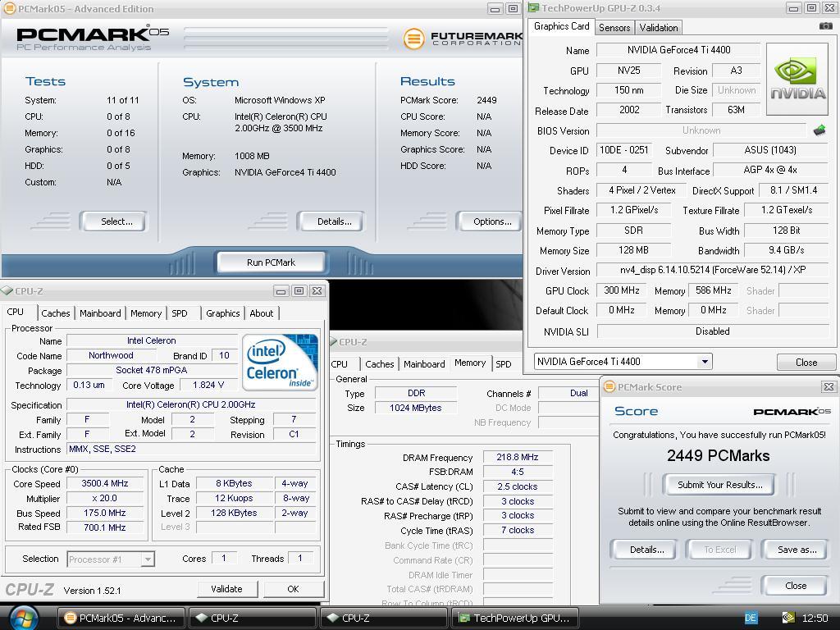The width and height of the screenshot is (840, 630).
Task: Switch to the Sensors tab in GPU-Z
Action: 614,27
